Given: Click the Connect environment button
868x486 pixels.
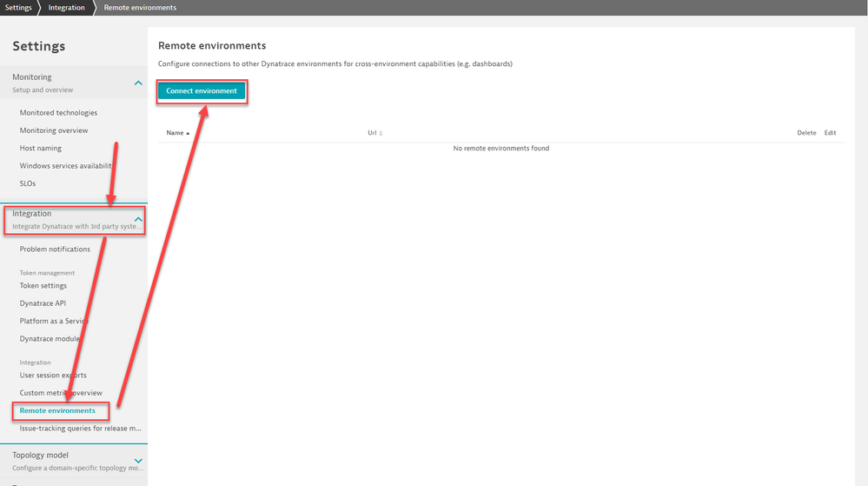Looking at the screenshot, I should (x=202, y=91).
